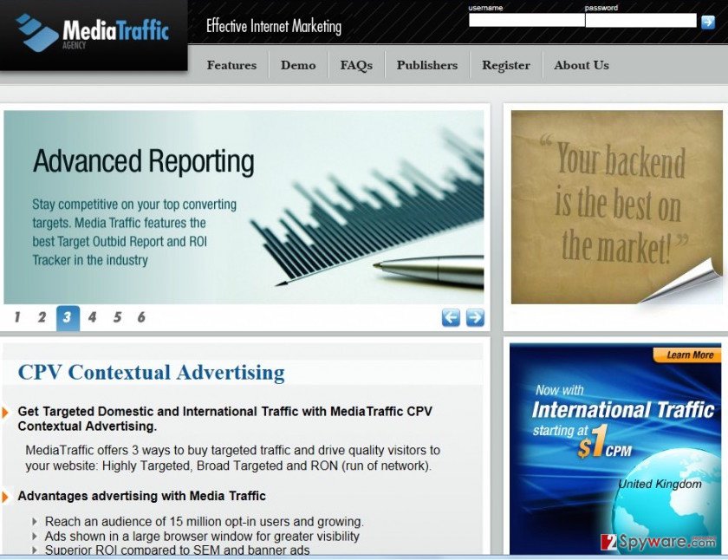Switch to slide 2 in the carousel

click(x=42, y=317)
